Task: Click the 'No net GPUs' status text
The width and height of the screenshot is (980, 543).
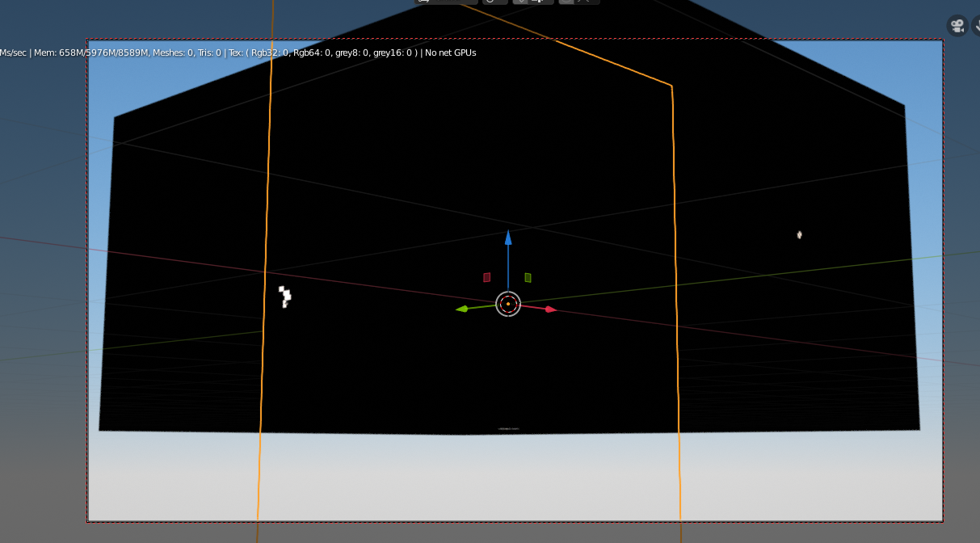Action: click(451, 53)
